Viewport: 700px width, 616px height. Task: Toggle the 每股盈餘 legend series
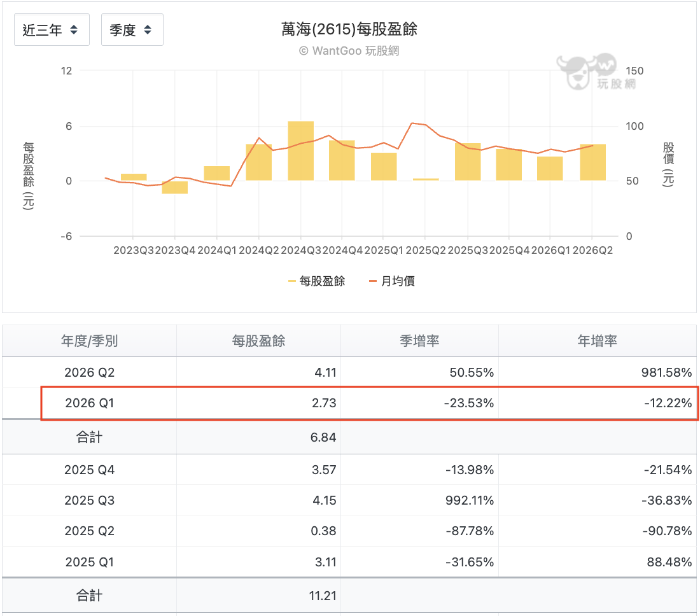pos(317,281)
